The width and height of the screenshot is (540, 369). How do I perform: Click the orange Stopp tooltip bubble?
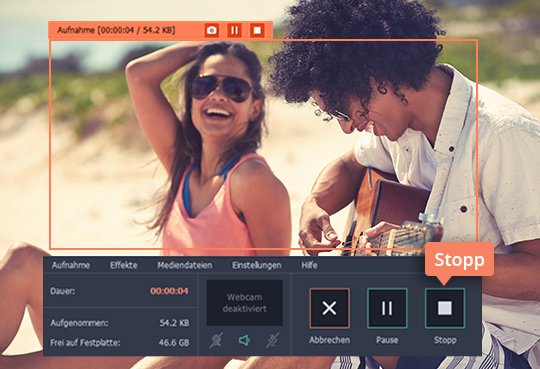[459, 260]
